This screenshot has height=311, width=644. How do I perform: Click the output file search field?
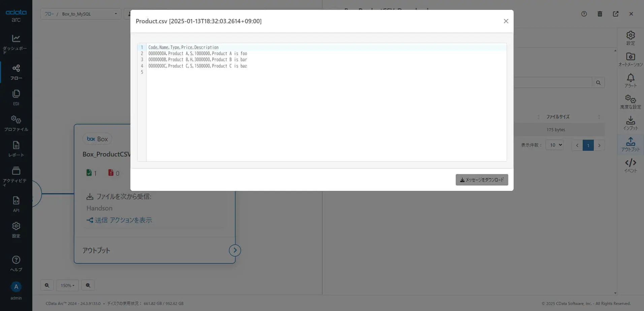(x=553, y=83)
